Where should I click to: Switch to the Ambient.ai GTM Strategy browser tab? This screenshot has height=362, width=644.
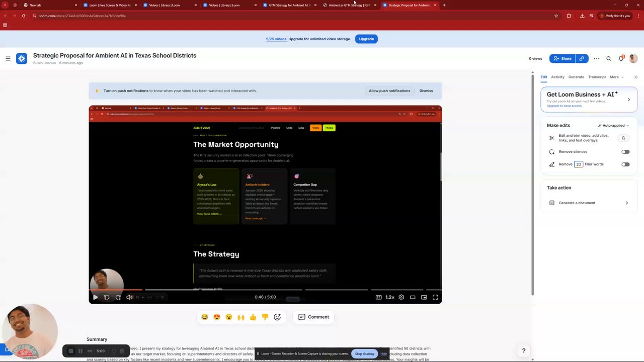coord(349,5)
